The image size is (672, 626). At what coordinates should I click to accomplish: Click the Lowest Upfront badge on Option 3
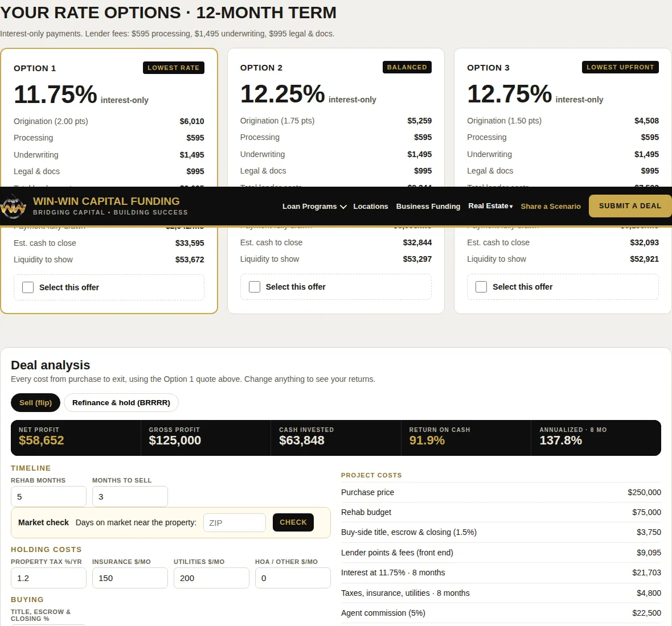pyautogui.click(x=620, y=67)
